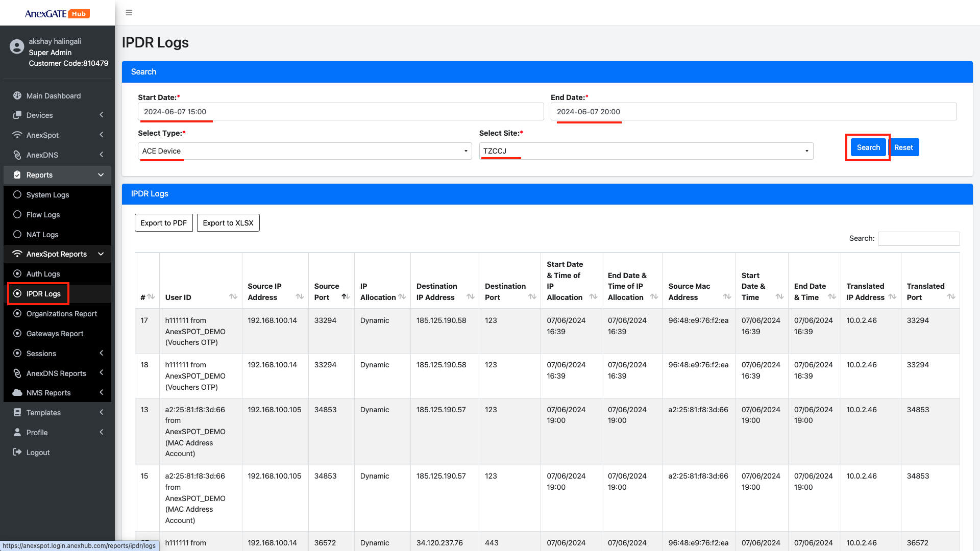Select Flow Logs radio item
Image resolution: width=980 pixels, height=551 pixels.
(17, 214)
